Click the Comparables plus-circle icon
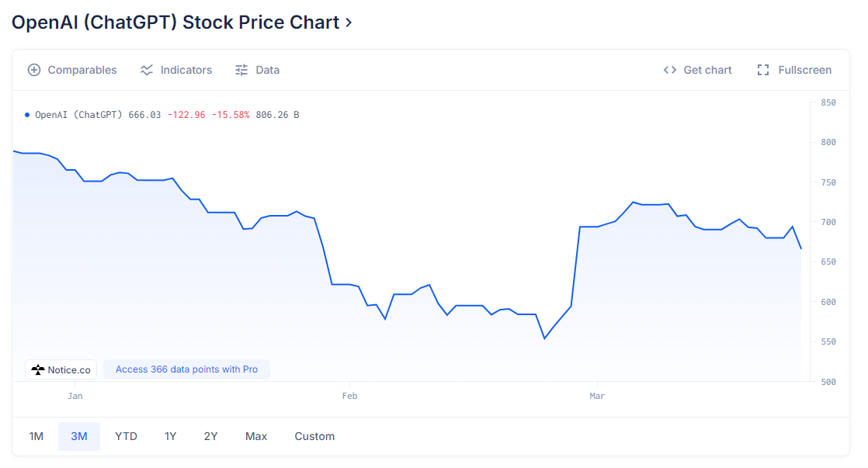This screenshot has width=868, height=468. pyautogui.click(x=34, y=71)
